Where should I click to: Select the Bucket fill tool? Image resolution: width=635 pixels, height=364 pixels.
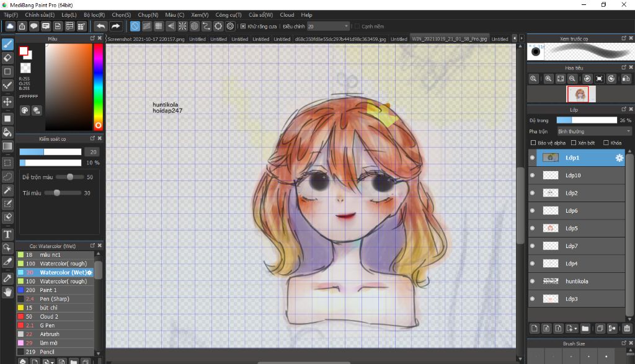click(7, 133)
